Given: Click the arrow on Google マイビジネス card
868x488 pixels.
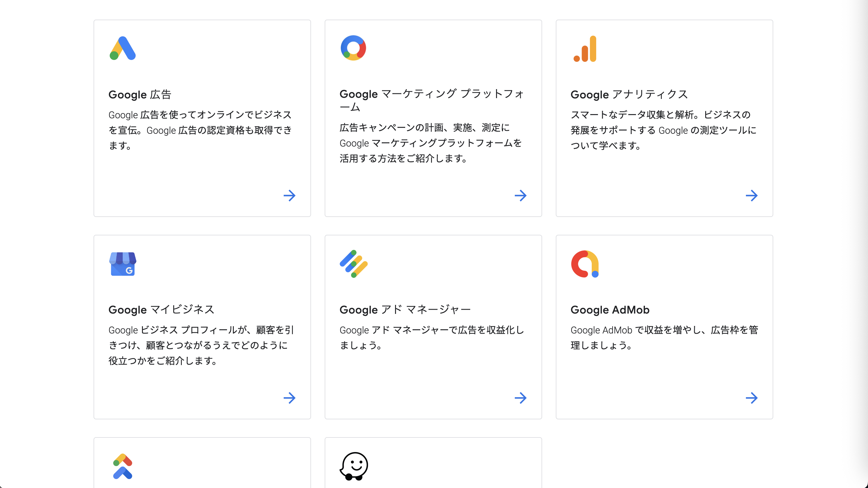Looking at the screenshot, I should [x=289, y=398].
